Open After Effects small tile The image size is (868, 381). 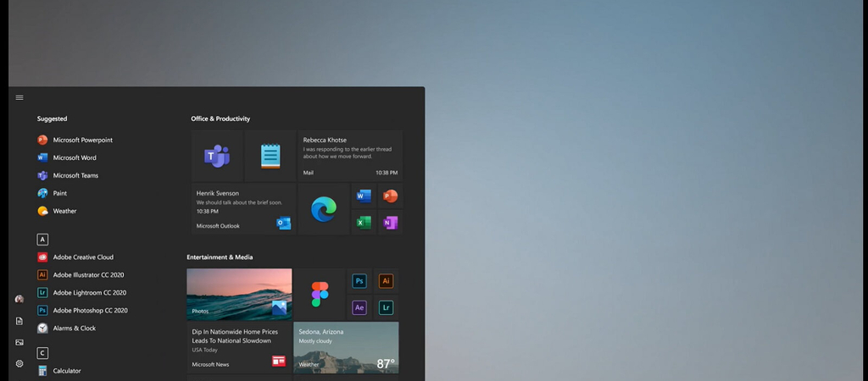point(359,307)
